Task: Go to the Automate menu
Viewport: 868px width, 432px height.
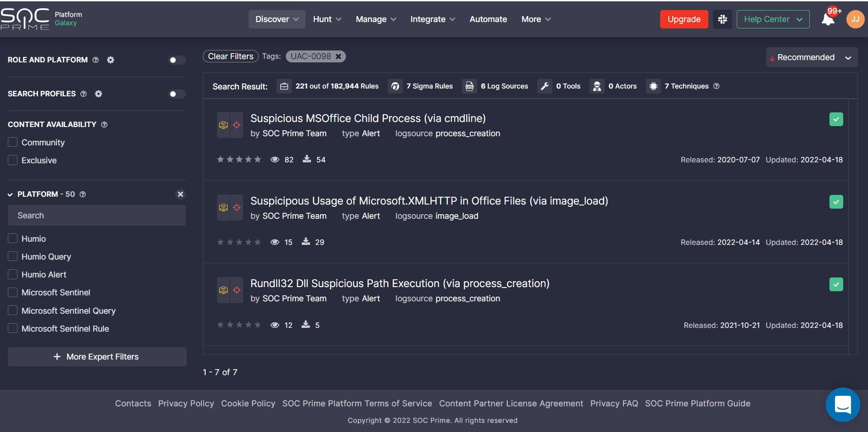Action: [x=488, y=19]
